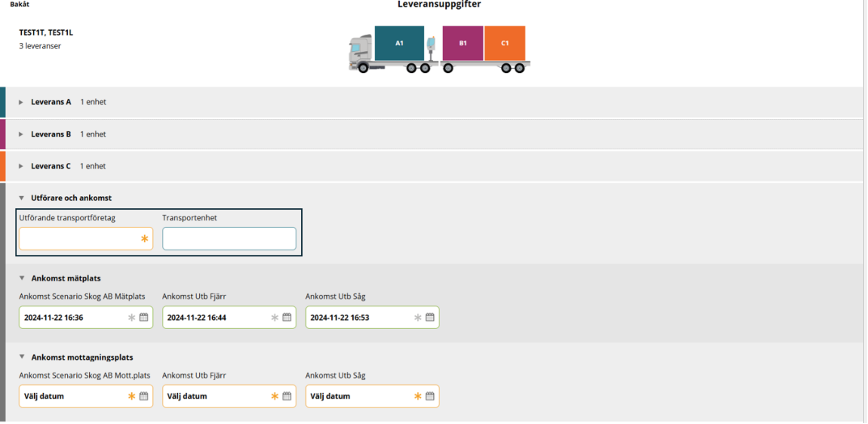Click the trailer operator icon behind A1
Screen dimensions: 868x424
(x=431, y=48)
